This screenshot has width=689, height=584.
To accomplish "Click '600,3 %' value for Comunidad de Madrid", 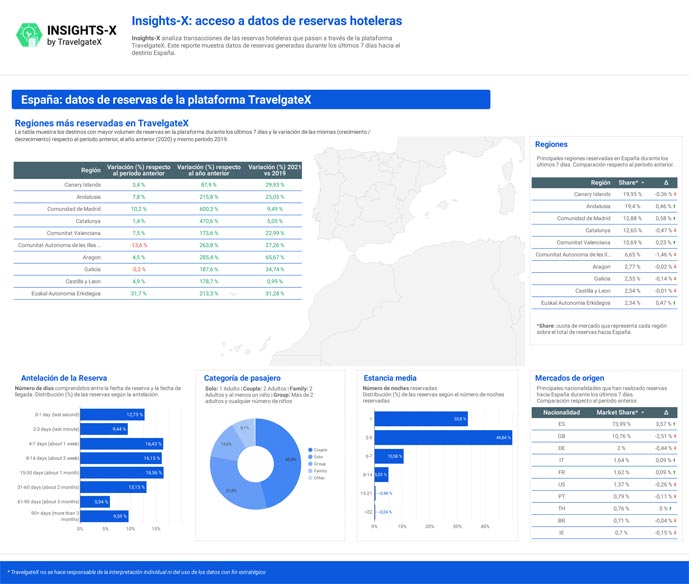I will click(209, 209).
